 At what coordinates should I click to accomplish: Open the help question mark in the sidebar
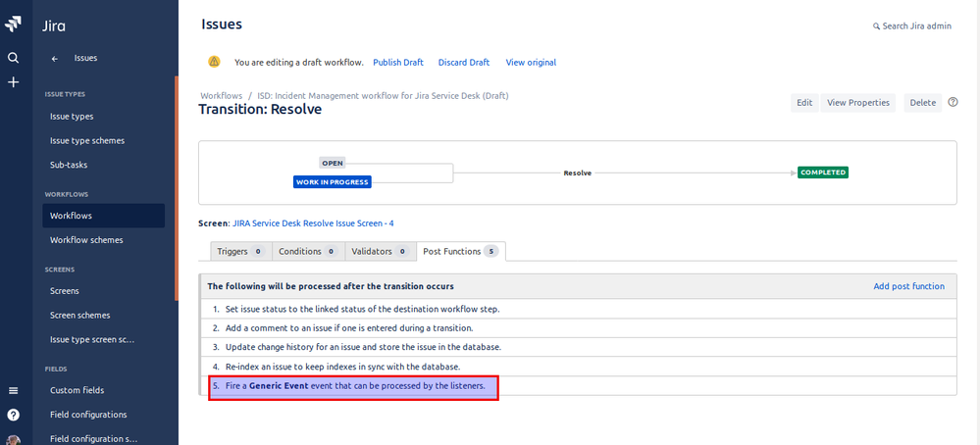pyautogui.click(x=13, y=415)
